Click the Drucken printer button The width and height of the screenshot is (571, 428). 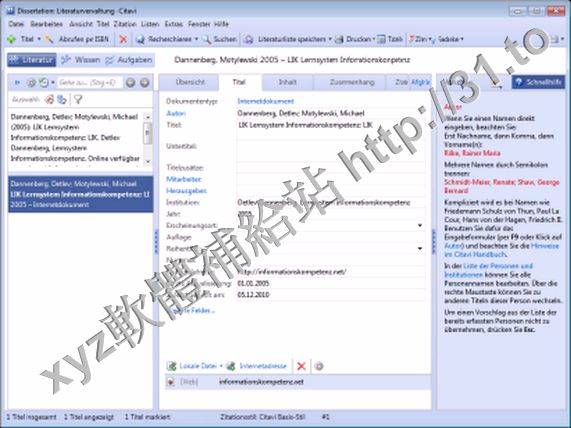353,39
